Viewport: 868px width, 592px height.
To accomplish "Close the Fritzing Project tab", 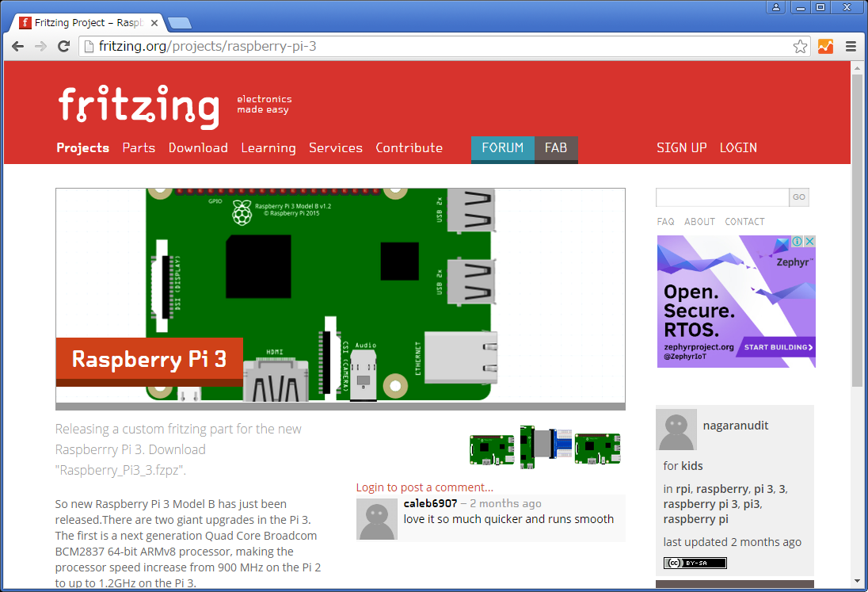I will [x=154, y=23].
